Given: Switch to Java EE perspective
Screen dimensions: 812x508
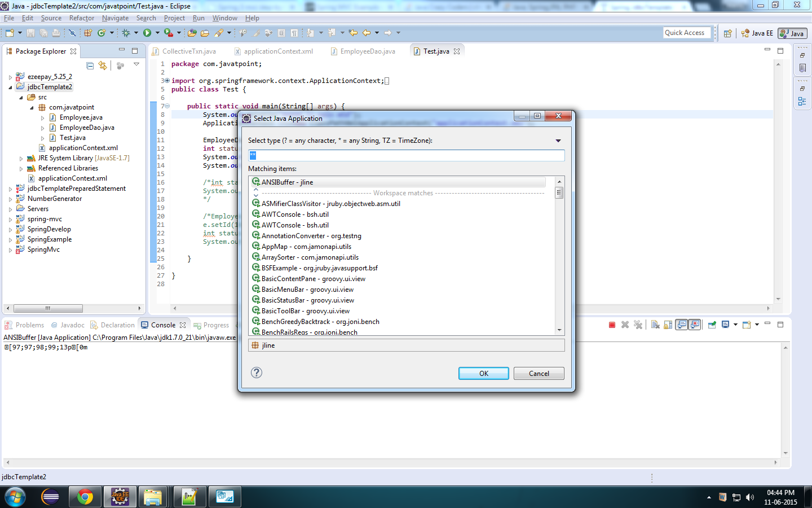Looking at the screenshot, I should pyautogui.click(x=757, y=33).
